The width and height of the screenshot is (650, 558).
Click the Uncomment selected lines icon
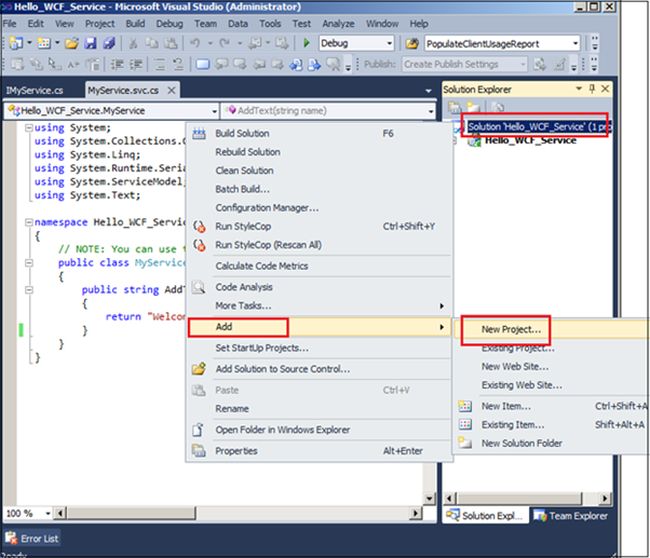click(178, 64)
